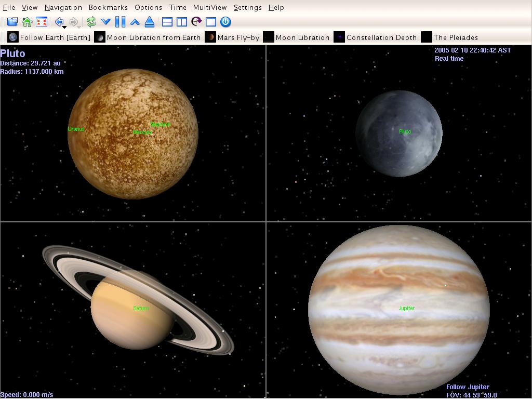Show a single view with the rectangle icon
This screenshot has height=399, width=532.
pyautogui.click(x=211, y=22)
